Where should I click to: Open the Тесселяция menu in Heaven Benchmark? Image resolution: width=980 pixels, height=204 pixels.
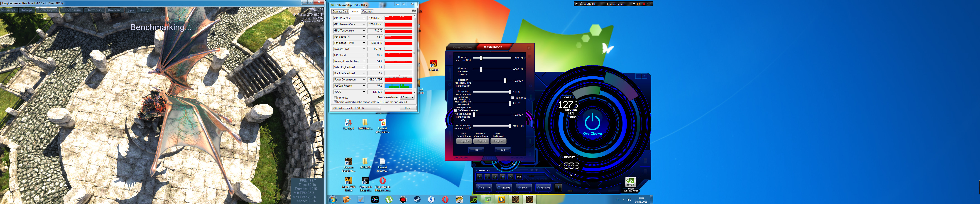click(71, 10)
